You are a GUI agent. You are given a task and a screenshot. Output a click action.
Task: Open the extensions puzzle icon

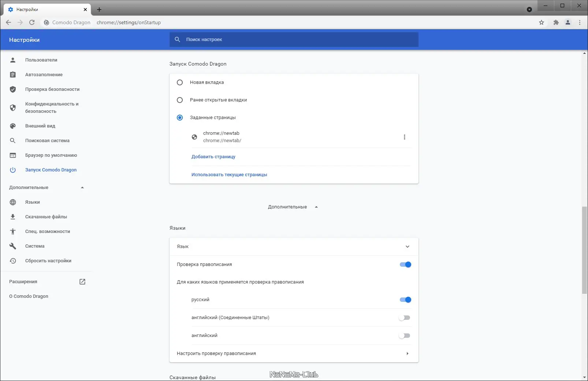[556, 22]
